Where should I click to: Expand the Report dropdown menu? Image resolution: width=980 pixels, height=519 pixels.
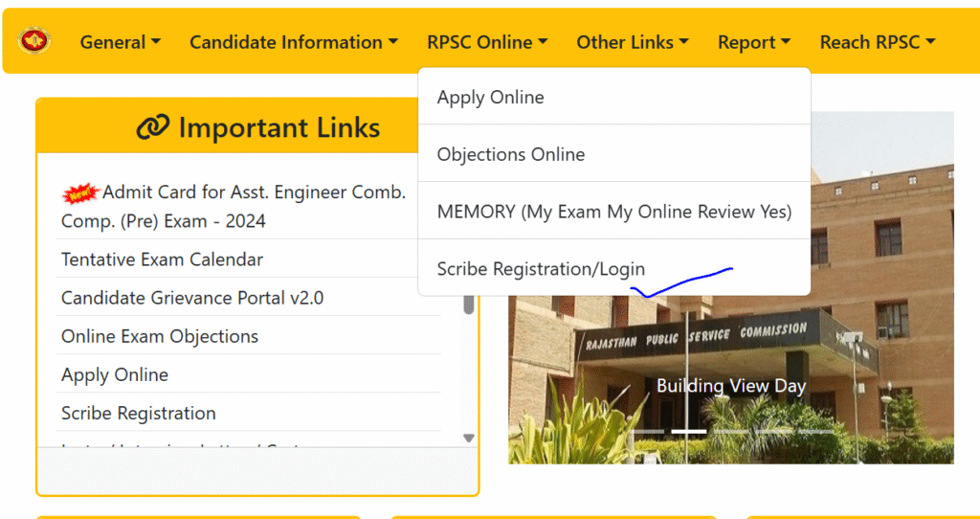pos(754,42)
